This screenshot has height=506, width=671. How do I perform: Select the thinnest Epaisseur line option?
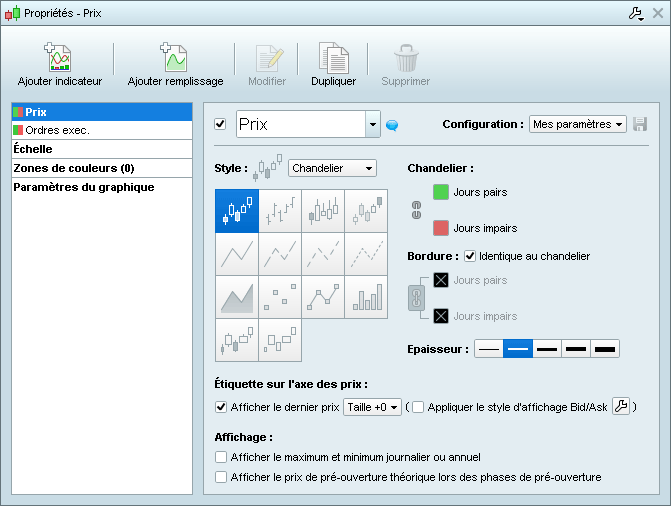click(x=489, y=349)
